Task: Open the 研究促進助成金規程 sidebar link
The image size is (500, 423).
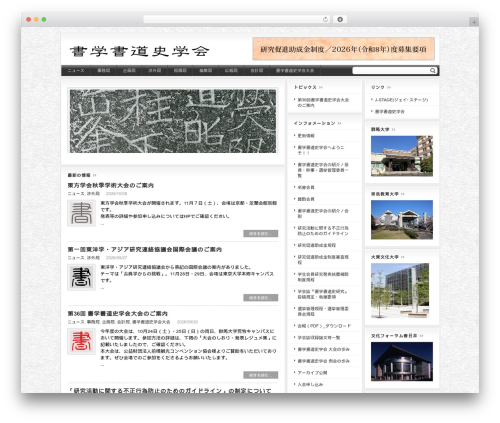Action: point(317,245)
